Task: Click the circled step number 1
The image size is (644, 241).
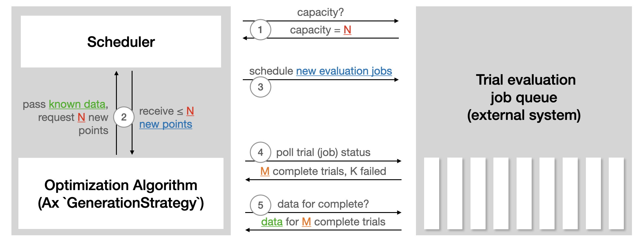Action: click(x=261, y=30)
